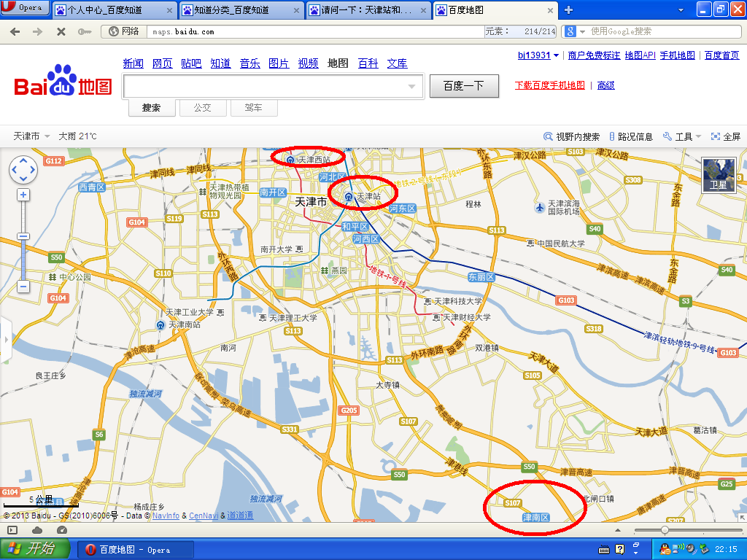Click the Opera menu button

coord(25,8)
